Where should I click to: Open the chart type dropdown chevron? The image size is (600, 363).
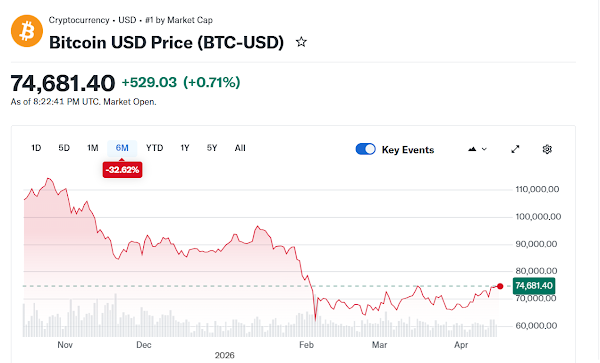[x=484, y=149]
